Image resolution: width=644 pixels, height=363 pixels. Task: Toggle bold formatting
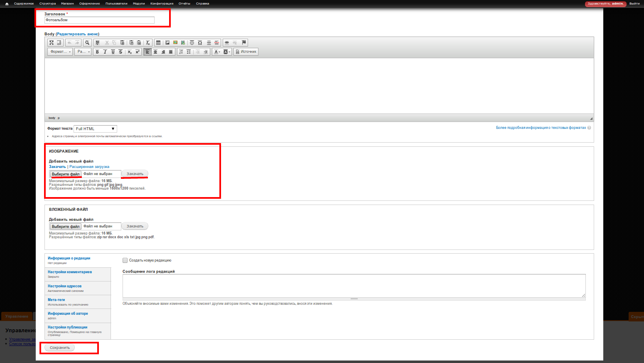(97, 52)
